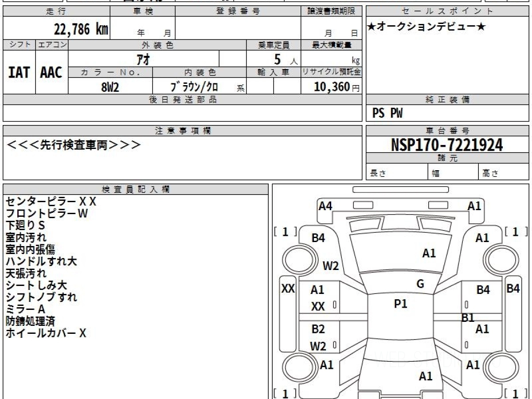Click the XX mark under the door's A1
This screenshot has width=532, height=399.
(318, 306)
